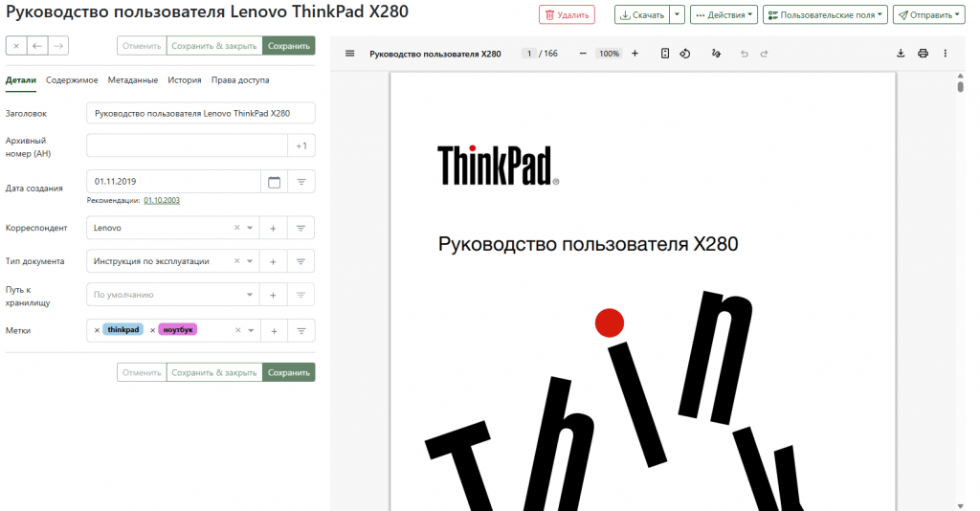Switch to the Метаданные tab
The width and height of the screenshot is (980, 511).
click(133, 80)
